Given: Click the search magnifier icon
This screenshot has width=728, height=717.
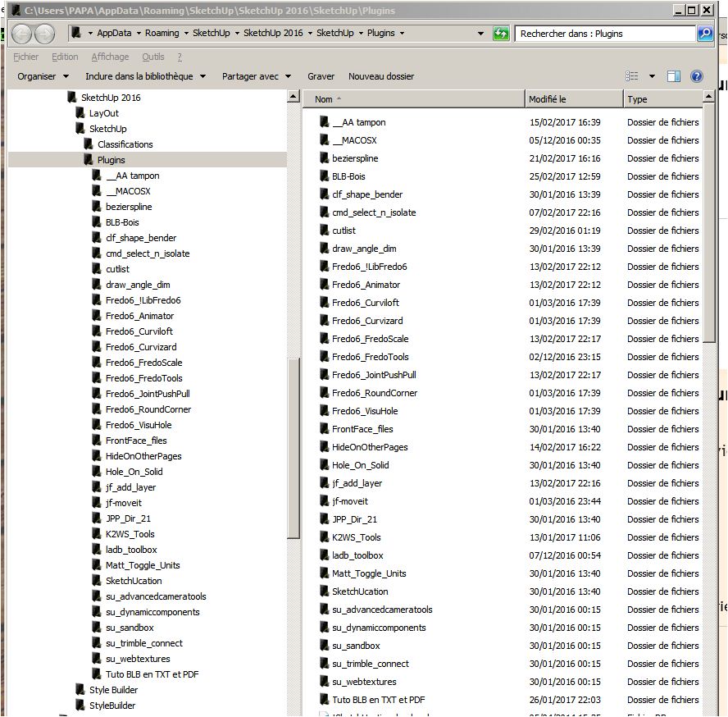Looking at the screenshot, I should 705,34.
